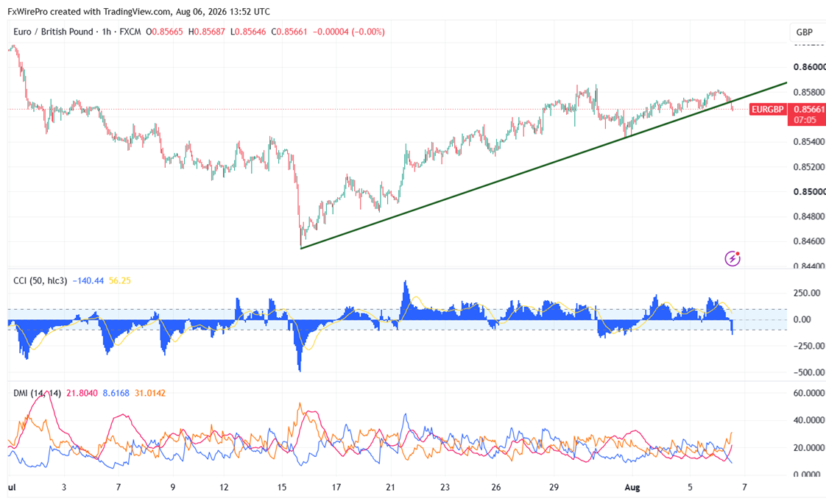Click the 21 date on time axis
The image size is (826, 504).
click(x=390, y=487)
